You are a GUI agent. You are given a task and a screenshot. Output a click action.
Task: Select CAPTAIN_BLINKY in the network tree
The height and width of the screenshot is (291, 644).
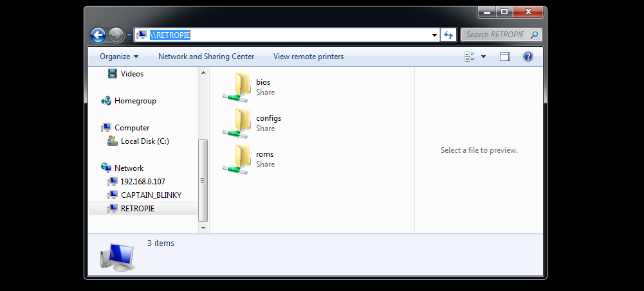(x=151, y=195)
